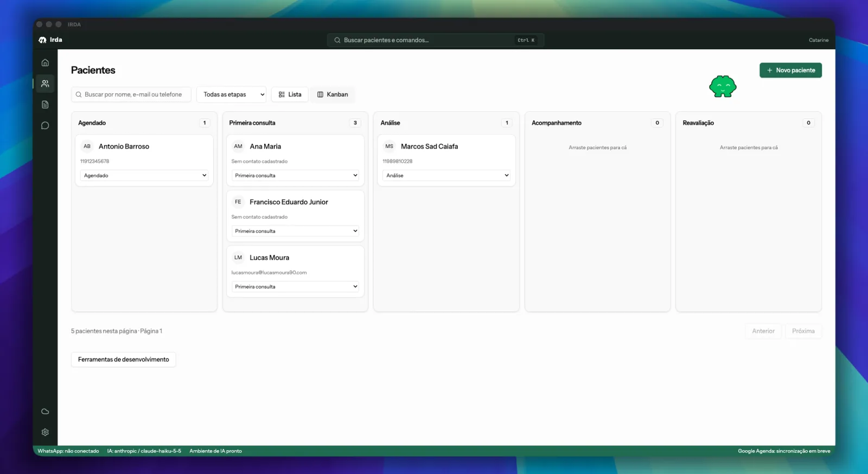Open Marcos Sad Caiafa's Análise stage dropdown
The image size is (868, 474).
(446, 176)
